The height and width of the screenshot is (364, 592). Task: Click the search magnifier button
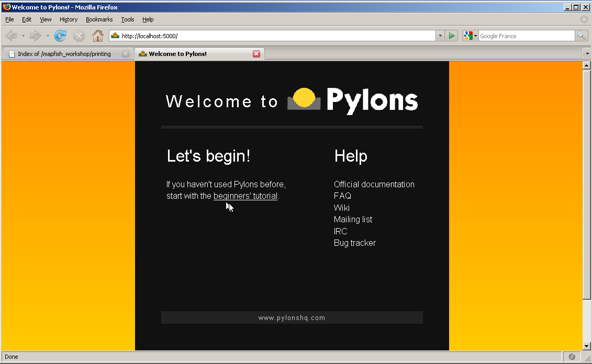tap(582, 36)
